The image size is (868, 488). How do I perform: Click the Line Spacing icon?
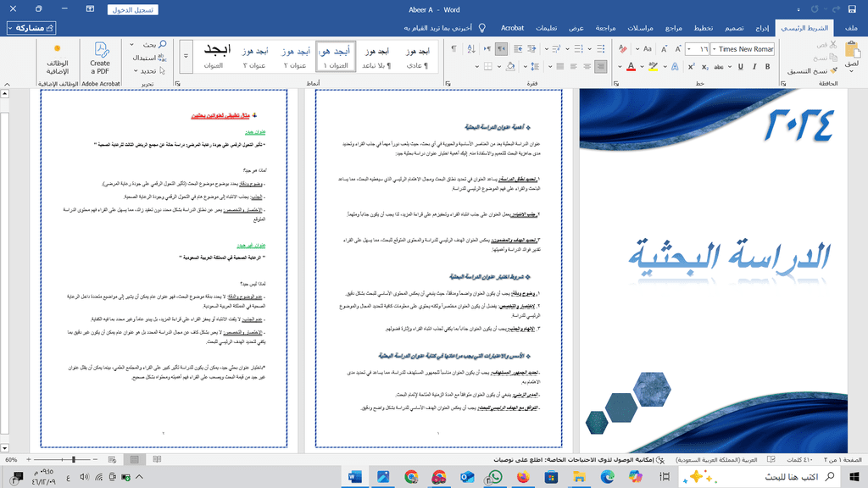pyautogui.click(x=535, y=66)
